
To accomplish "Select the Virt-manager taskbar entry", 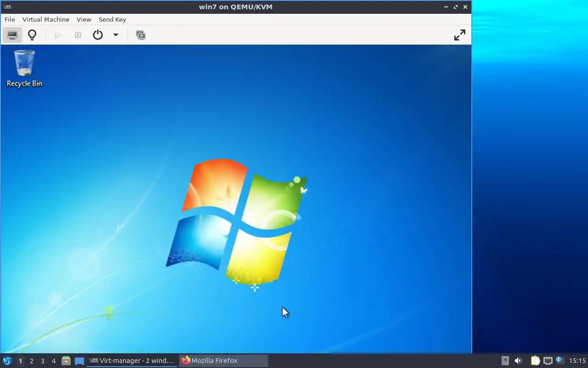I will pos(132,361).
